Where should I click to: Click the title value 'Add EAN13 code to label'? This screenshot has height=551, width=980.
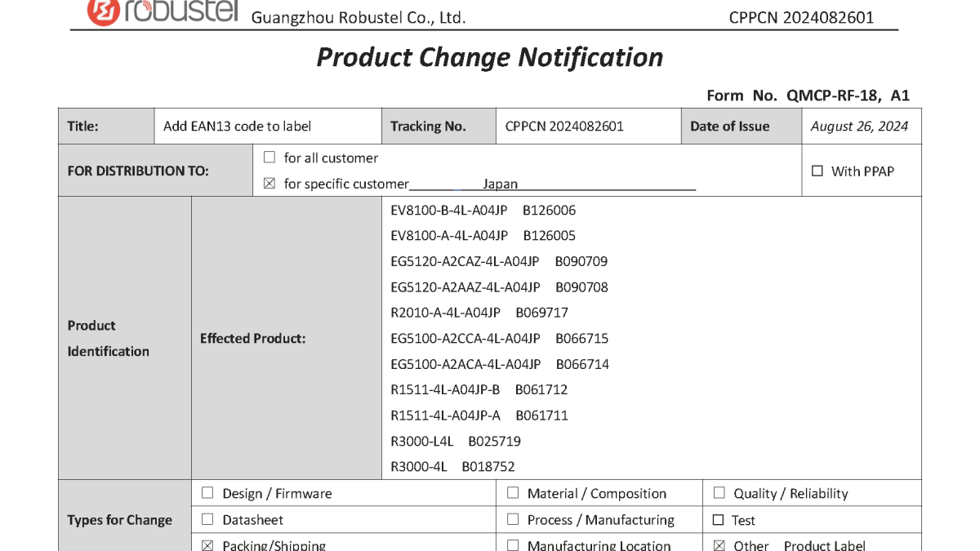(237, 126)
